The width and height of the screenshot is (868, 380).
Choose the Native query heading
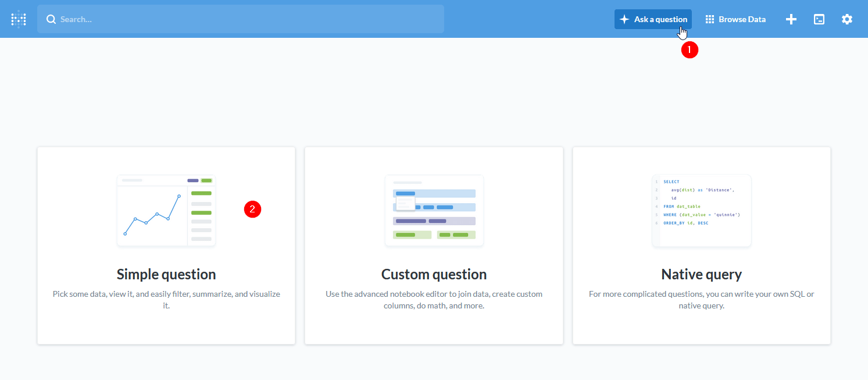point(701,274)
